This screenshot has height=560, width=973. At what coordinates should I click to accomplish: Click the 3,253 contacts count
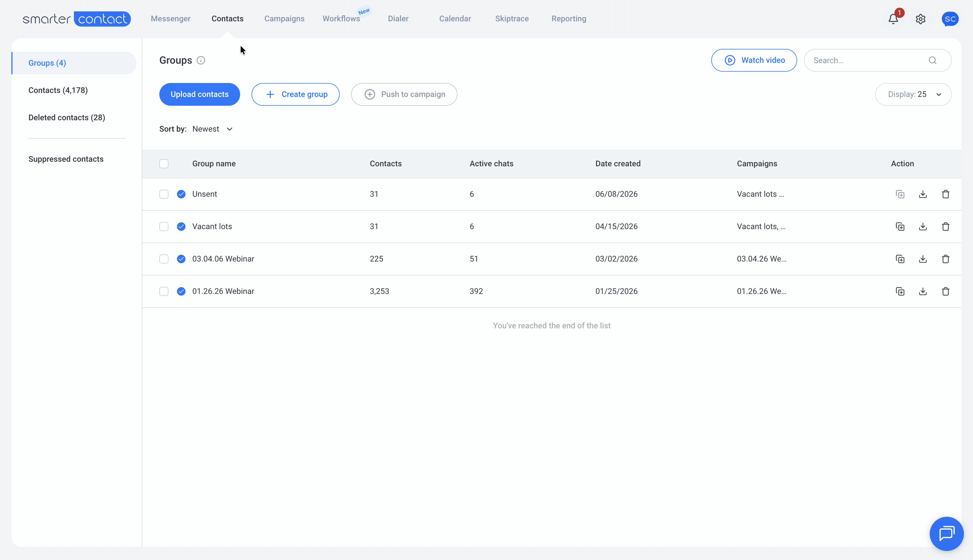point(379,291)
